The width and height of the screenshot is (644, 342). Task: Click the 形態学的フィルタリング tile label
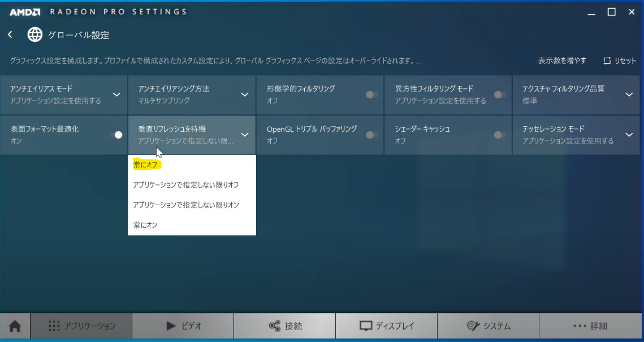pos(301,89)
